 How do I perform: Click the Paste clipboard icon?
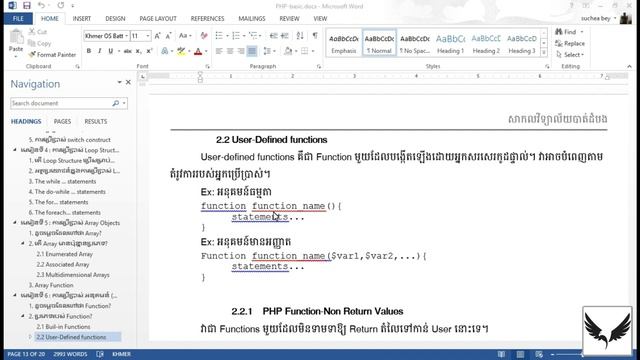pyautogui.click(x=16, y=38)
